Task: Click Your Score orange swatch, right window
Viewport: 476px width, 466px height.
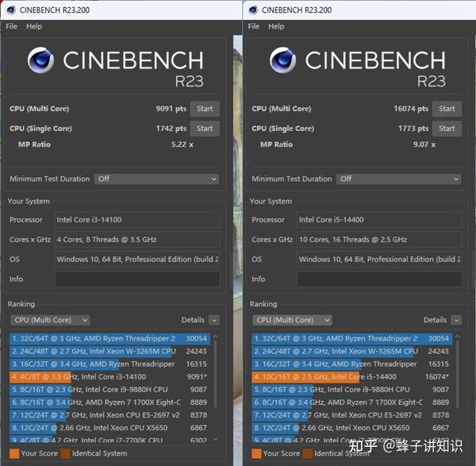Action: coord(256,453)
